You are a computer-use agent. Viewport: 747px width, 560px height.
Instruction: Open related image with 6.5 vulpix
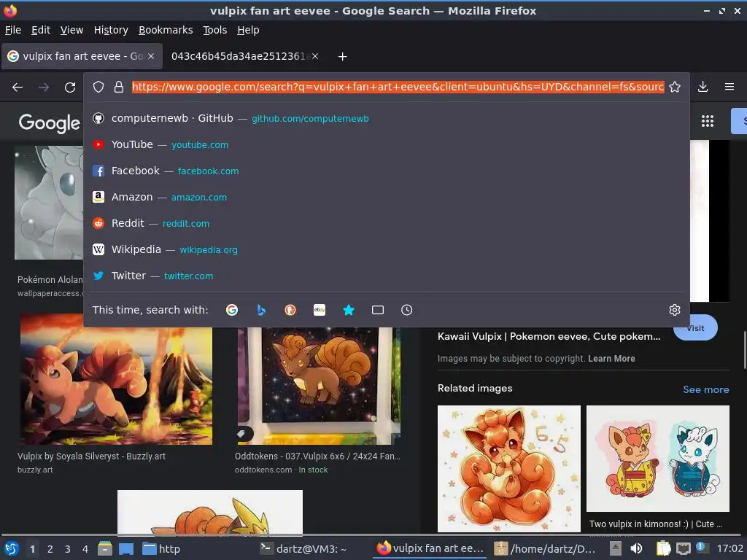(x=508, y=469)
